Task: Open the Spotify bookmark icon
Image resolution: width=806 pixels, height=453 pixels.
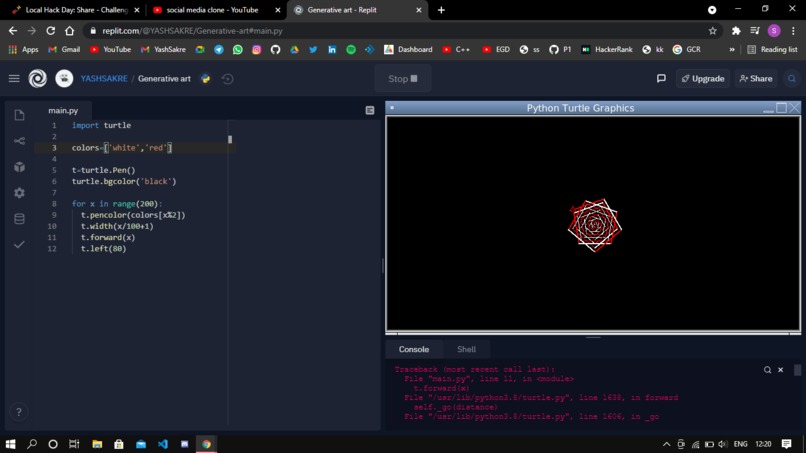Action: (351, 49)
